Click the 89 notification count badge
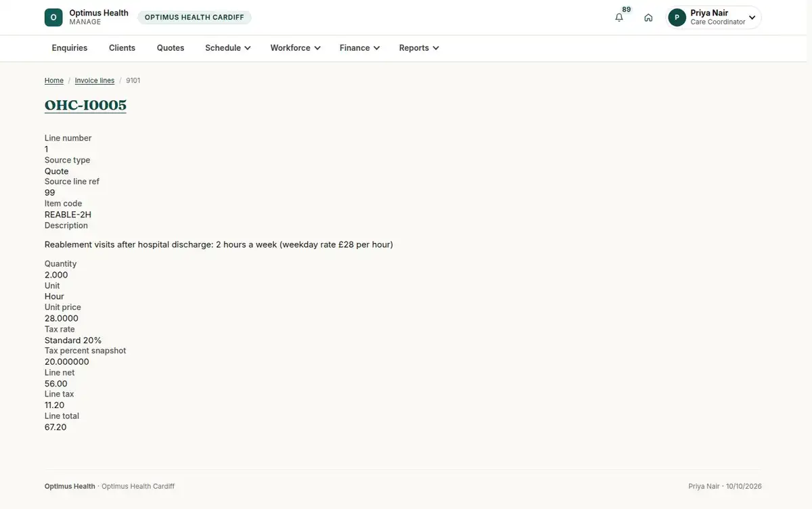 point(627,9)
